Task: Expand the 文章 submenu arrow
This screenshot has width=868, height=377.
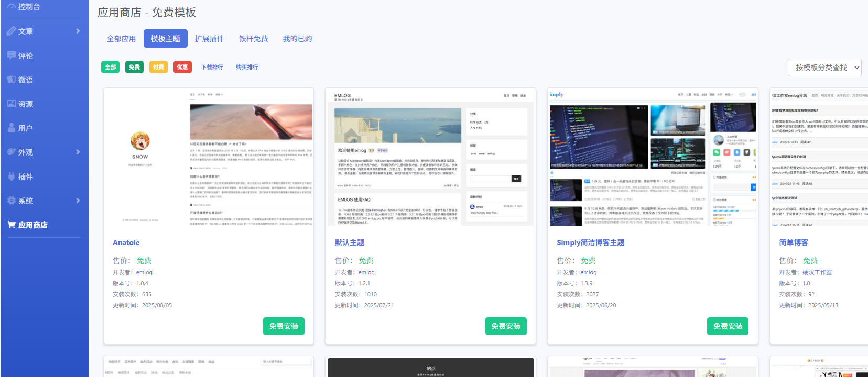Action: pos(78,31)
